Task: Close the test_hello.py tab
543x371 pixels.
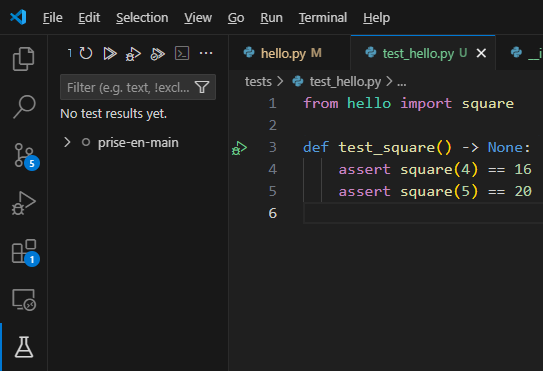Action: pyautogui.click(x=481, y=53)
